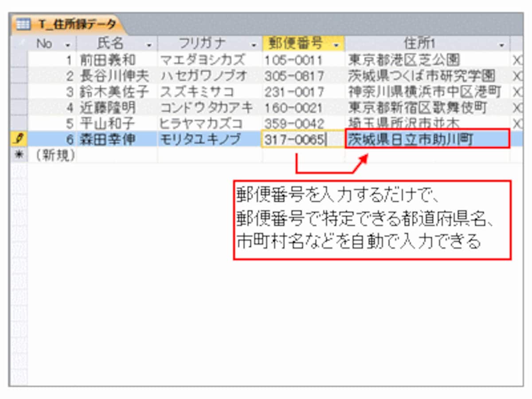Click the No cell of row 3
The height and width of the screenshot is (399, 532).
click(x=52, y=92)
